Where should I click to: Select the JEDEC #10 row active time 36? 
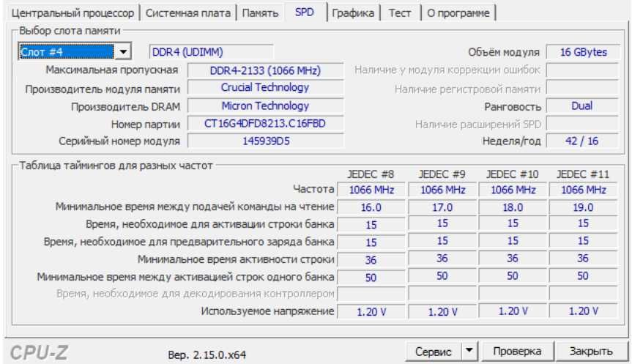click(x=513, y=259)
